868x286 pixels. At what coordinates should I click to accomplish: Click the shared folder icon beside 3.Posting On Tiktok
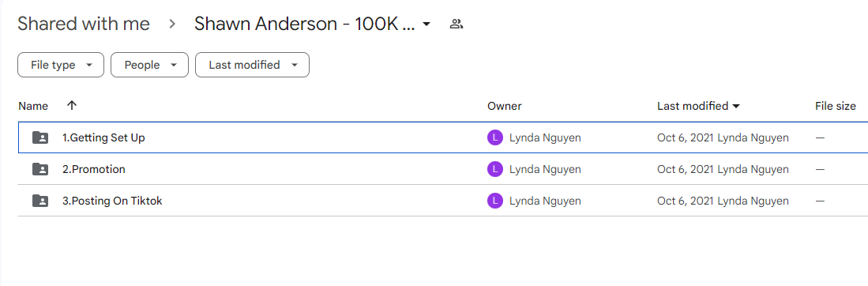pos(40,201)
